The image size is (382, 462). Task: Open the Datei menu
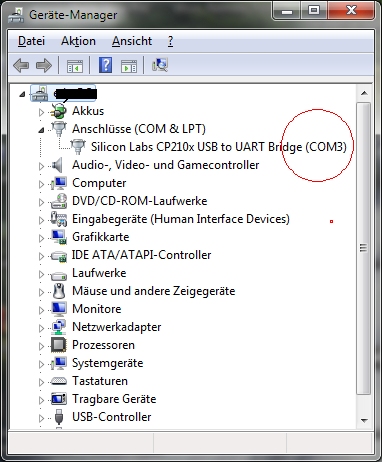[31, 41]
